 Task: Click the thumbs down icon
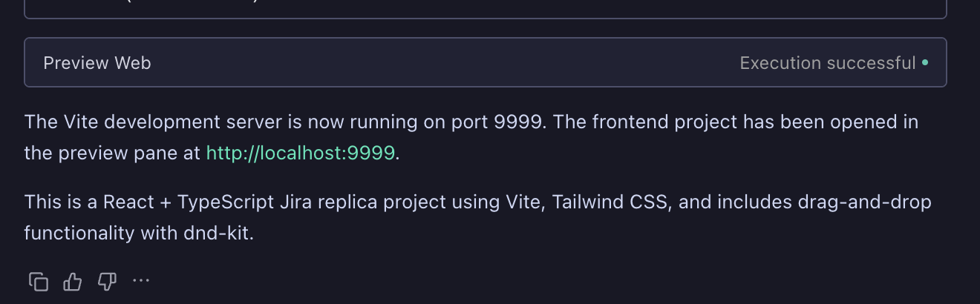[x=107, y=282]
